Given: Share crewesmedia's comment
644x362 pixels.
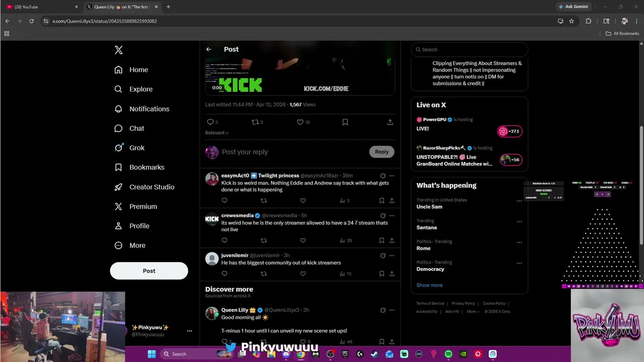Looking at the screenshot, I should pyautogui.click(x=392, y=240).
